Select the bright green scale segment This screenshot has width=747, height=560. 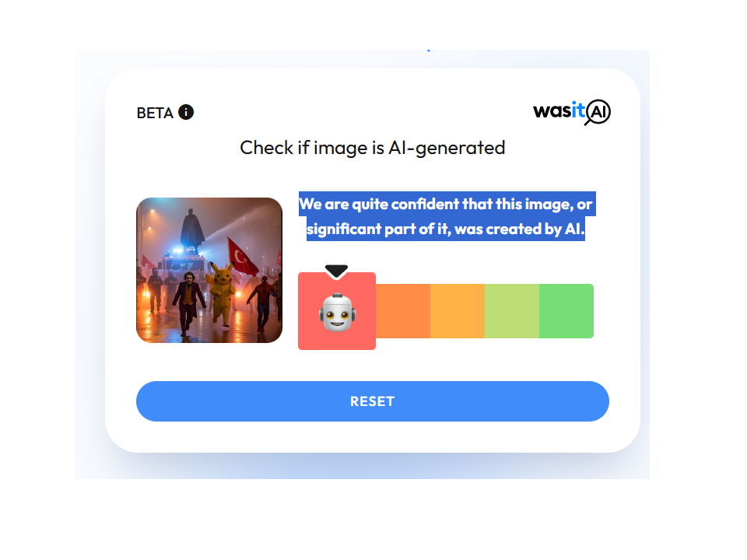[x=566, y=311]
